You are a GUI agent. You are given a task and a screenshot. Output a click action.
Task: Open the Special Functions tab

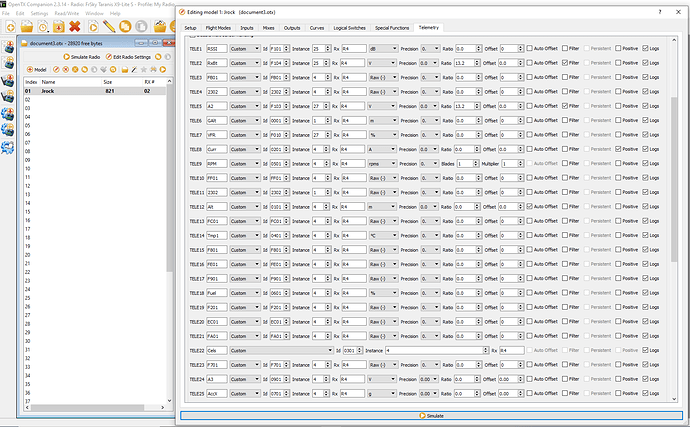(x=392, y=28)
